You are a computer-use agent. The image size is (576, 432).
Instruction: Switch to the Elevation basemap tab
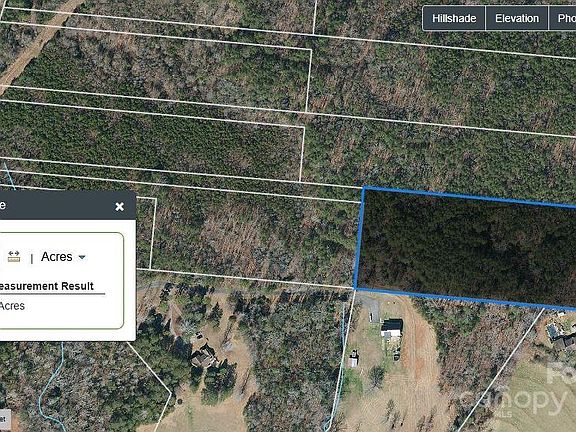[x=517, y=18]
